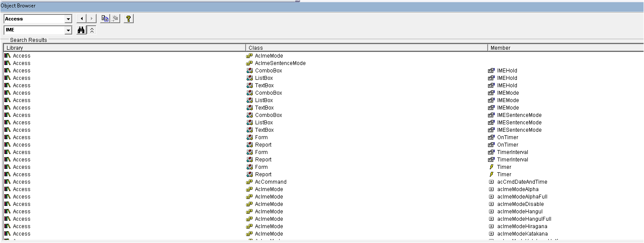This screenshot has width=644, height=243.
Task: Click the Go Back arrow button
Action: [81, 19]
